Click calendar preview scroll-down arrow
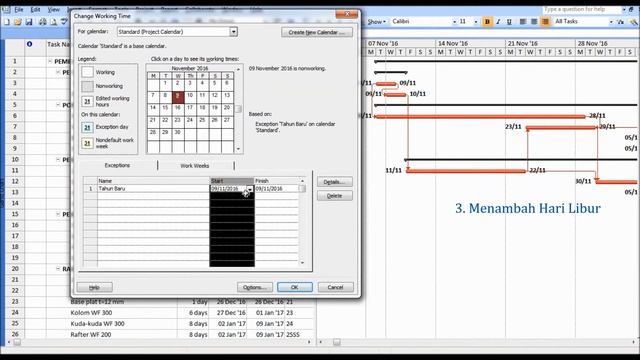Screen dimensions: 640x360 pyautogui.click(x=238, y=149)
